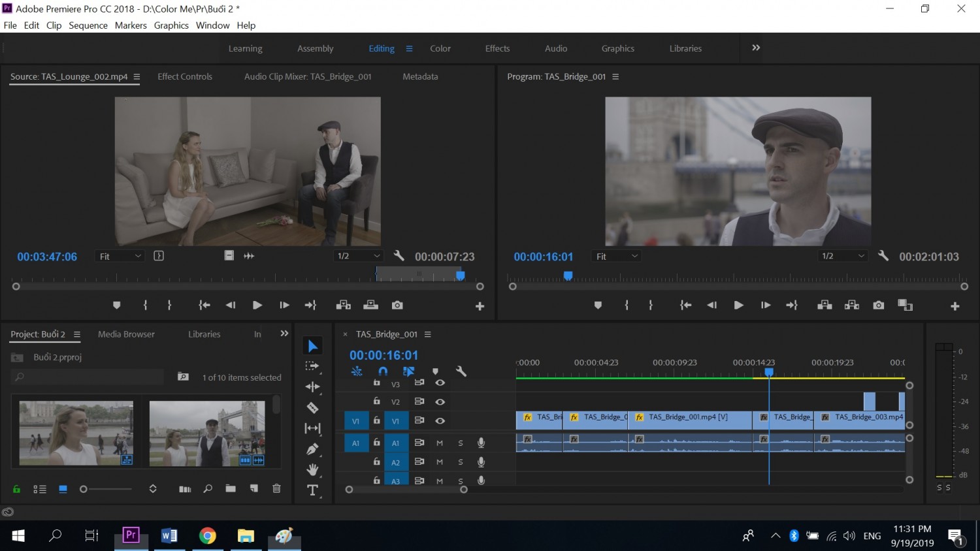Step forward one frame in Source monitor

pos(284,305)
